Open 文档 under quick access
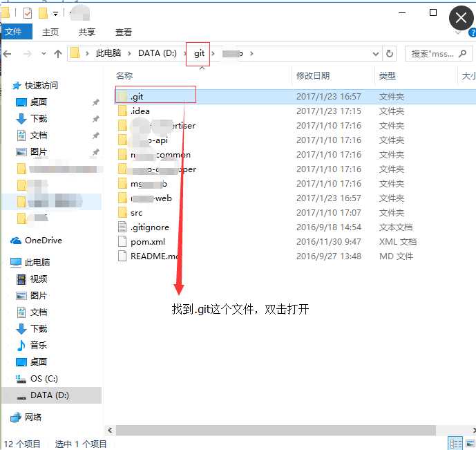Screen dimensions: 476x450 [x=38, y=135]
